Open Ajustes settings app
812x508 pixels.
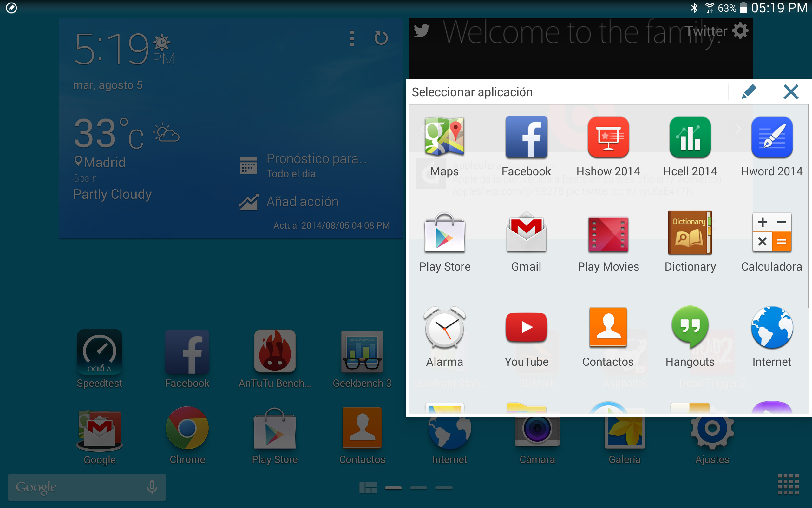(712, 441)
